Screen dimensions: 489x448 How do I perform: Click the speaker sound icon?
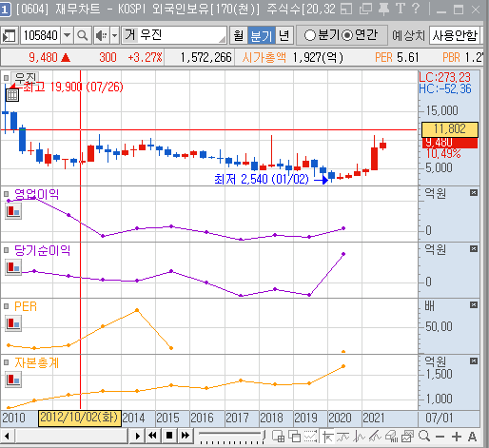pyautogui.click(x=102, y=35)
